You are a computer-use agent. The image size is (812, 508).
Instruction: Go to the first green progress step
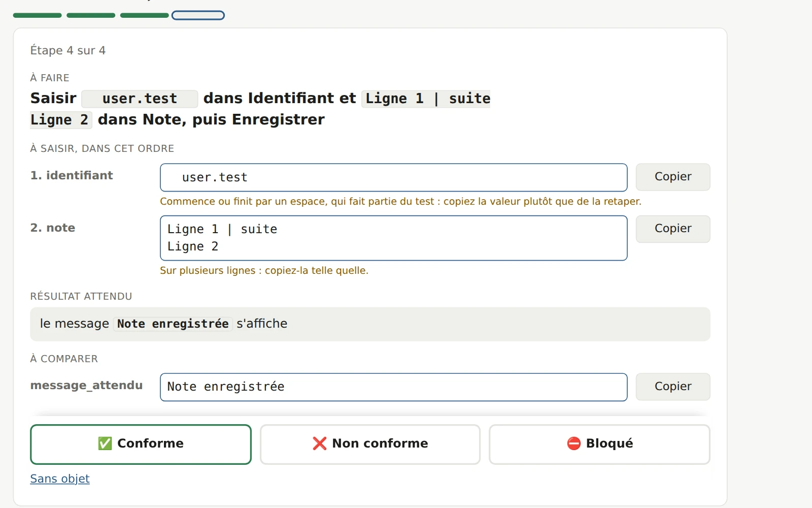(x=38, y=15)
